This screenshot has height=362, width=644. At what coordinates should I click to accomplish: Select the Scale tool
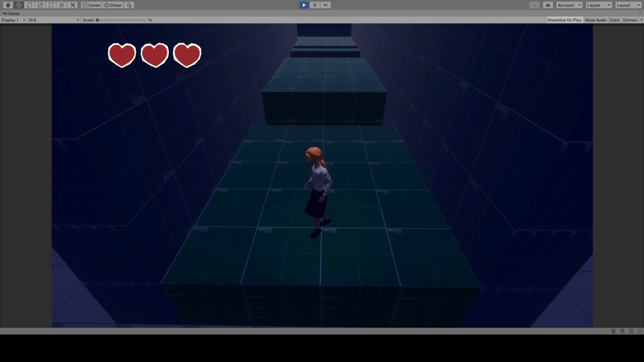click(40, 5)
